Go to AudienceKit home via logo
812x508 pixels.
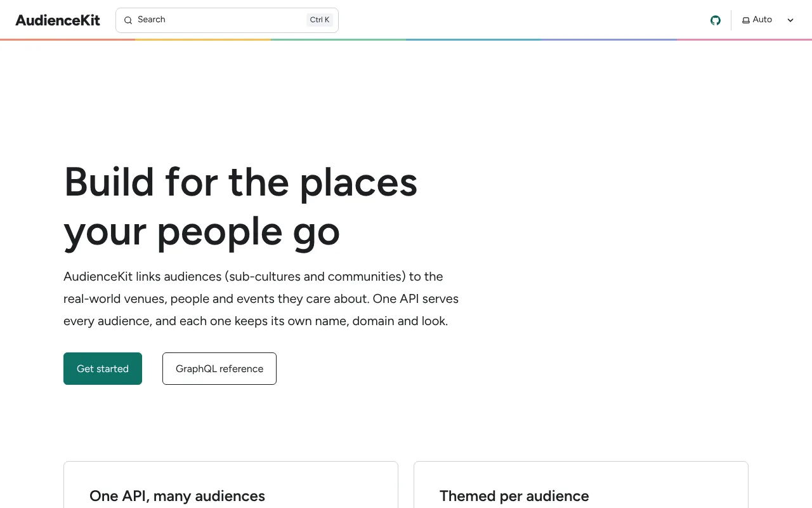coord(58,20)
